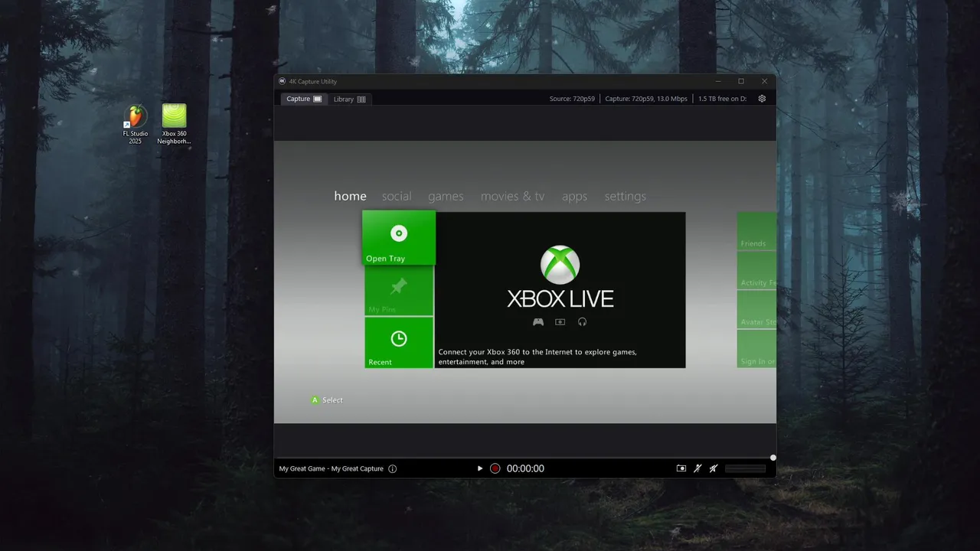Close the 4K Capture Utility window
Screen dimensions: 980x551
(x=764, y=81)
